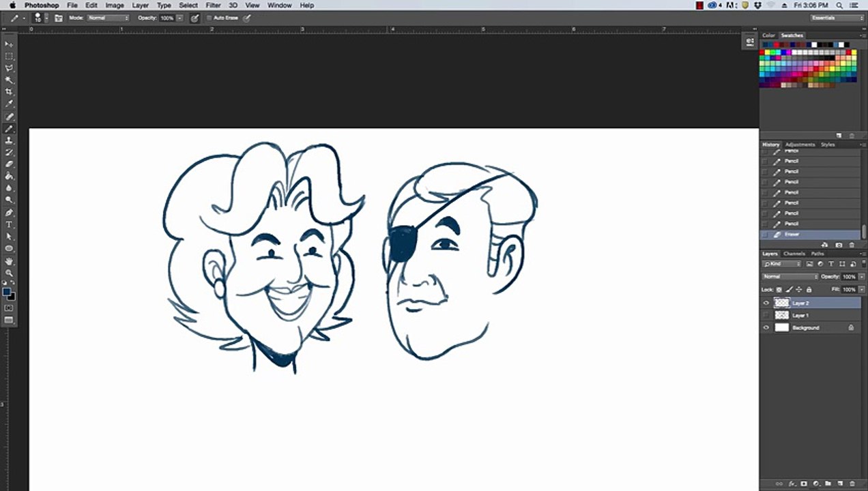The height and width of the screenshot is (491, 868).
Task: Select the Blur tool
Action: tap(10, 188)
